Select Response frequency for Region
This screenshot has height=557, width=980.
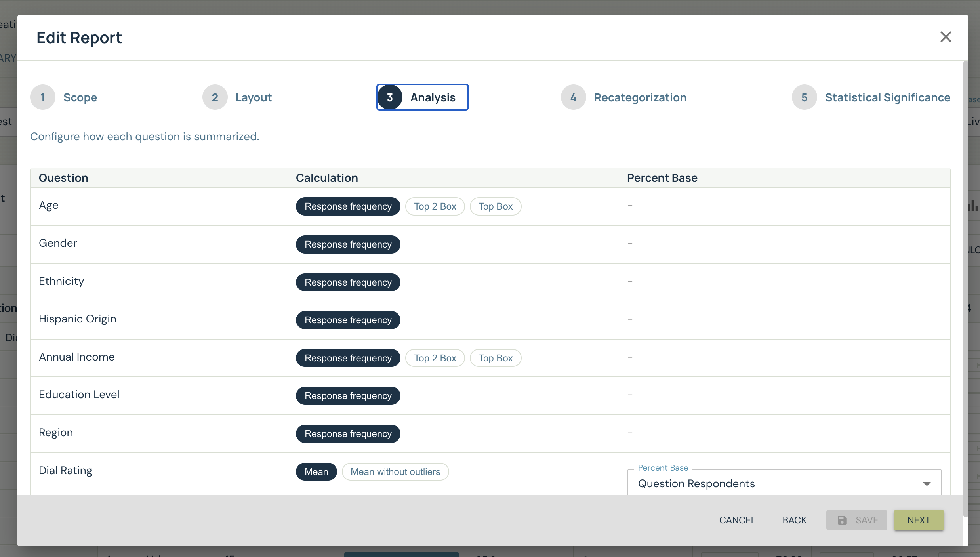point(348,434)
